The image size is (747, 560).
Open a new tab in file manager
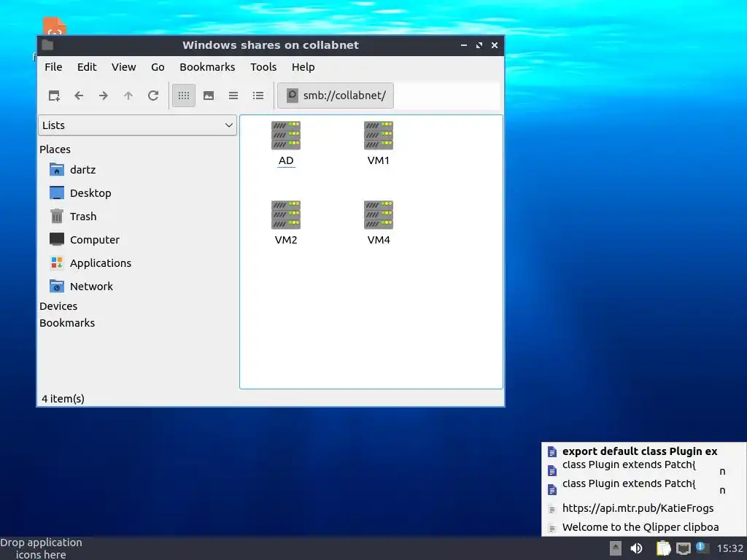click(x=54, y=96)
